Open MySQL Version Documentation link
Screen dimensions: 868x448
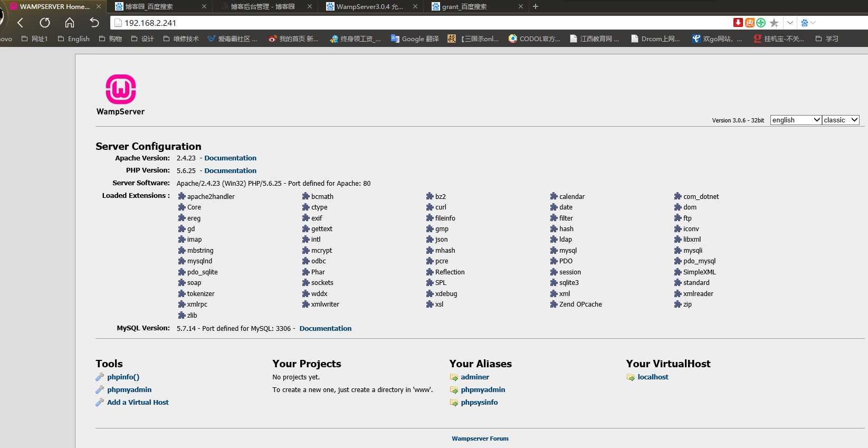coord(325,328)
